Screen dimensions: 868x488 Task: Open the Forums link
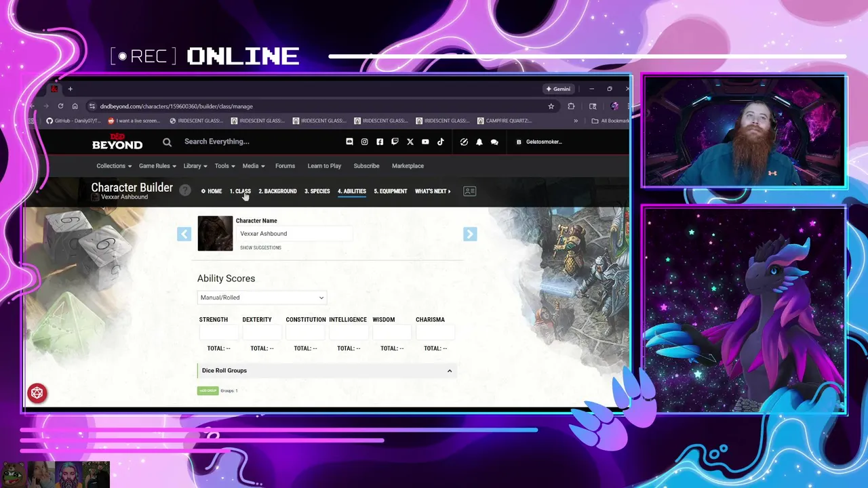click(x=285, y=165)
